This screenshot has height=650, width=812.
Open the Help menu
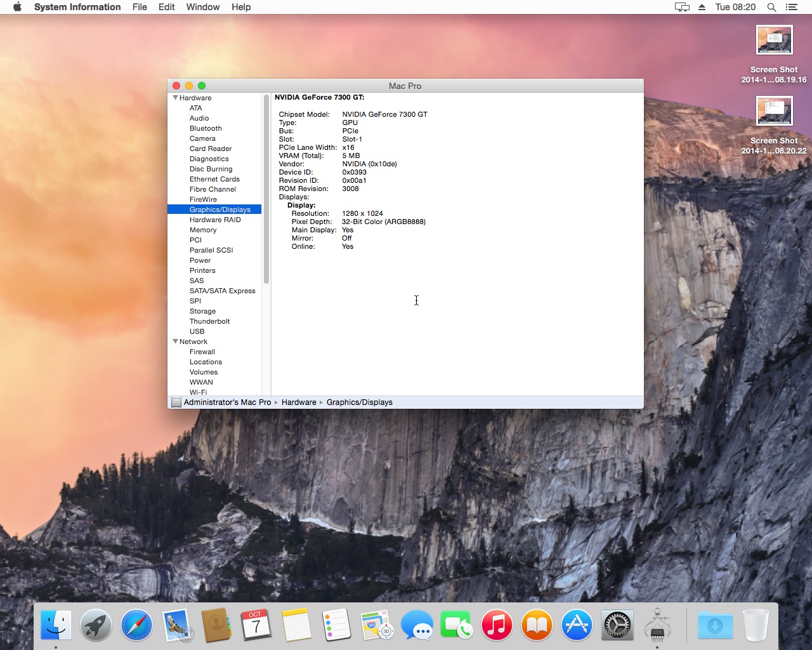click(x=241, y=7)
